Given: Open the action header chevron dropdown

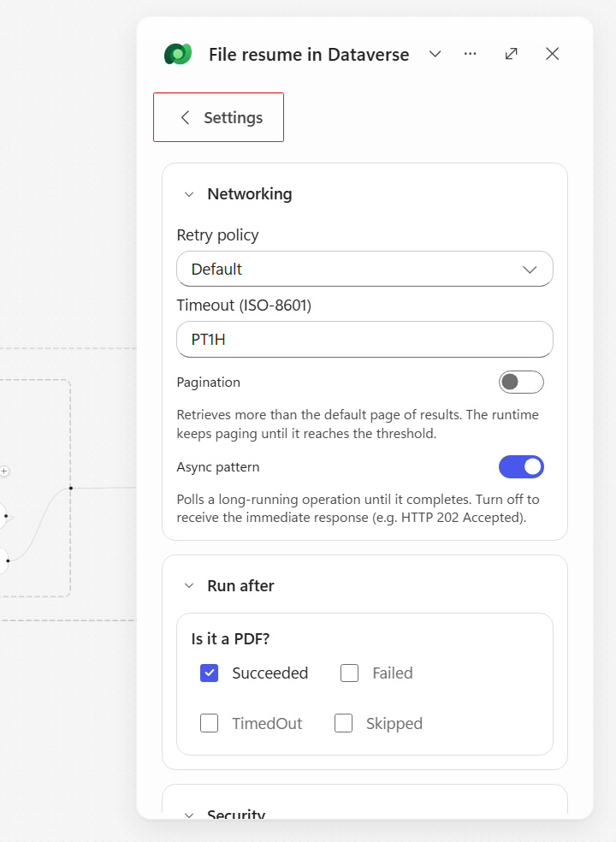Looking at the screenshot, I should pos(435,54).
